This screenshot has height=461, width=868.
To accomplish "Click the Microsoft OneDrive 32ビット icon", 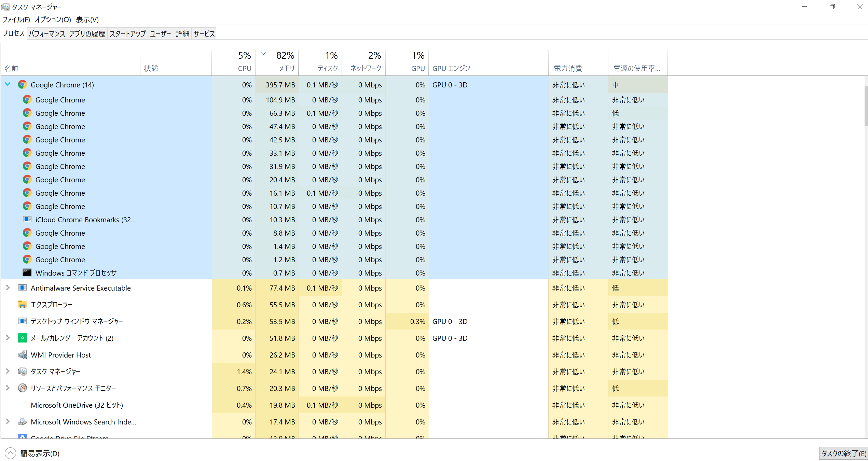I will (23, 405).
